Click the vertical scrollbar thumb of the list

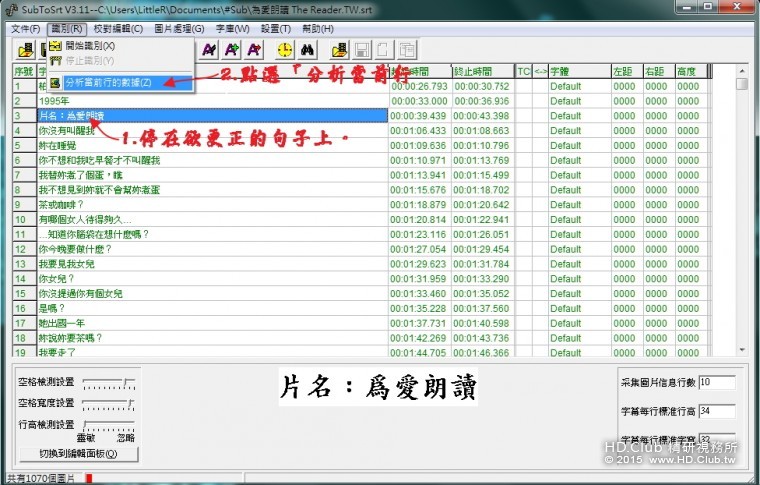742,84
